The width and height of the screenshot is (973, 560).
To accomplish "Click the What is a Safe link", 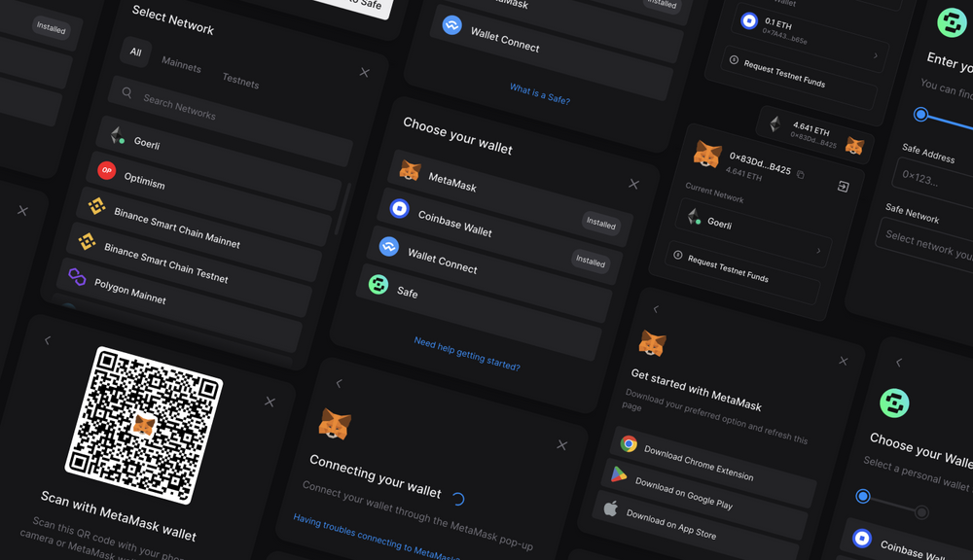I will click(x=540, y=94).
